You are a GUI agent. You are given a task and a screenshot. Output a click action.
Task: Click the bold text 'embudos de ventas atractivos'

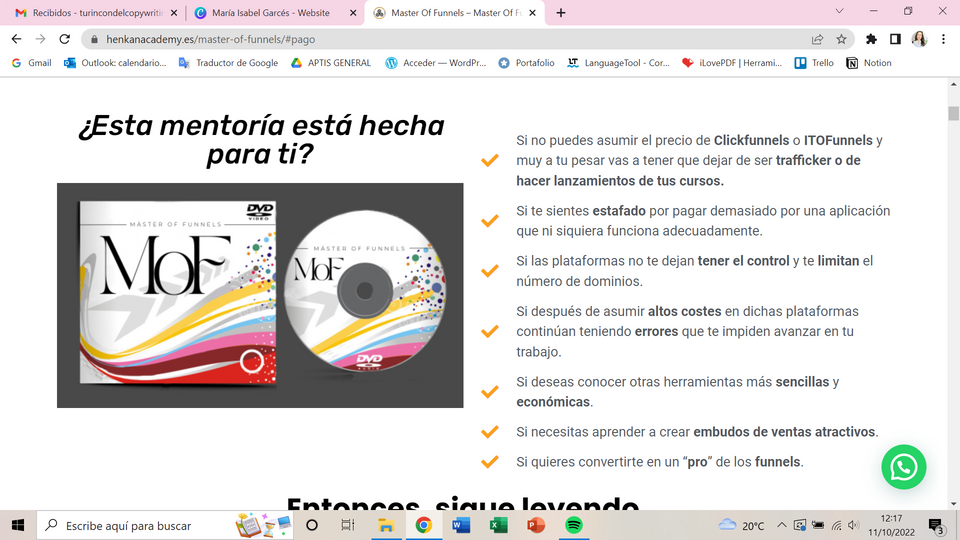(784, 432)
